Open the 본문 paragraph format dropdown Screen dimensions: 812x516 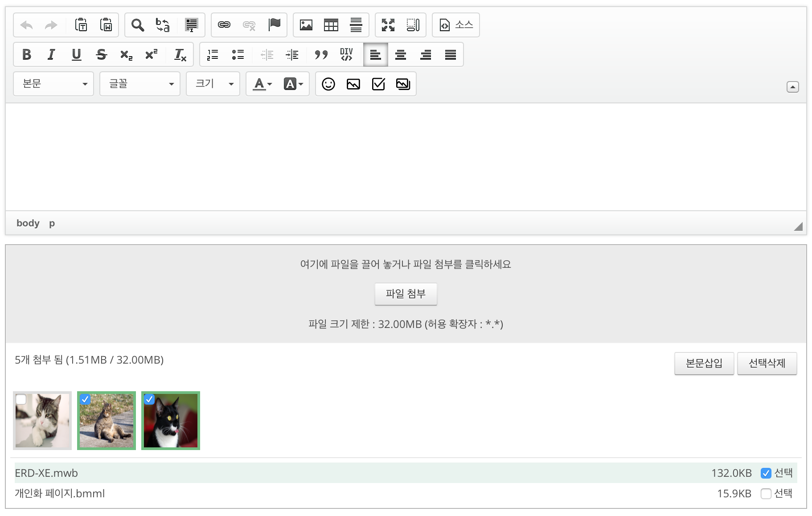click(x=53, y=84)
